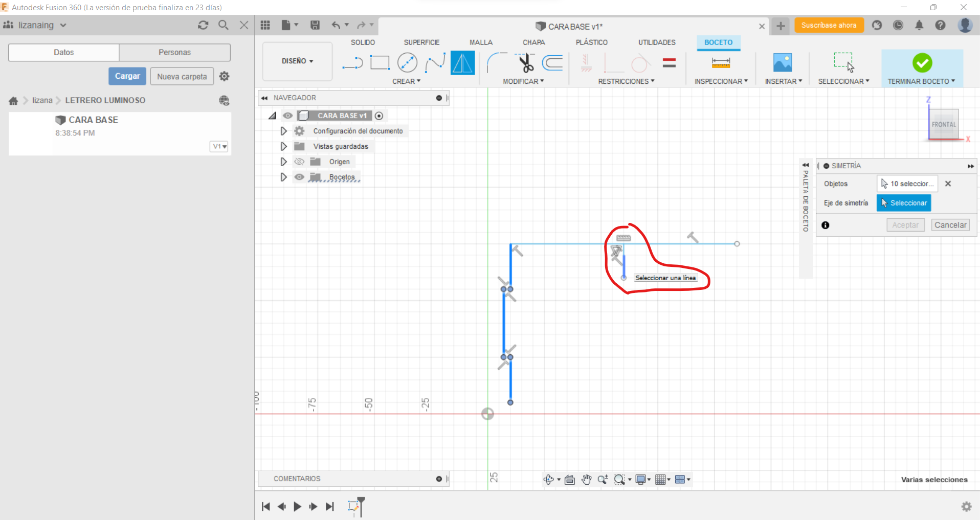980x520 pixels.
Task: Open the Help question mark
Action: [940, 25]
